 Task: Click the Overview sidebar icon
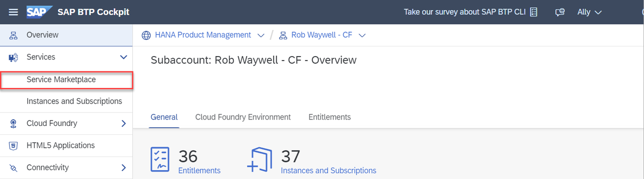point(13,35)
